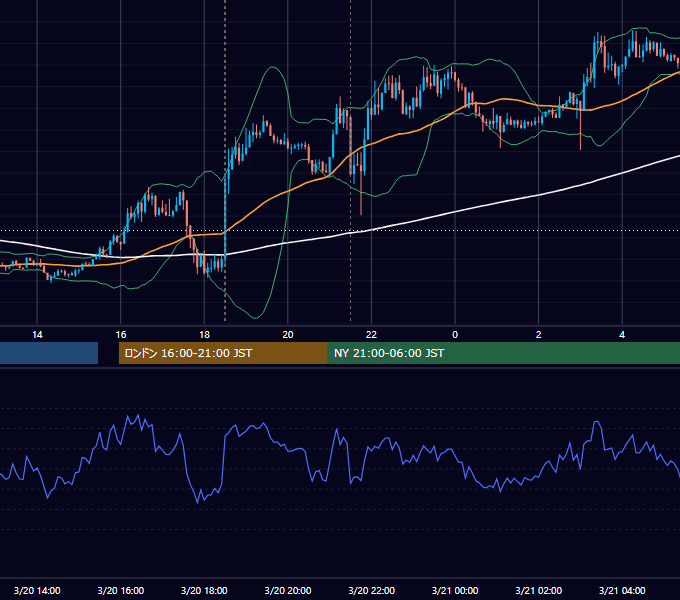Click the 2 hour label on chart axis
This screenshot has width=680, height=600.
pyautogui.click(x=539, y=335)
